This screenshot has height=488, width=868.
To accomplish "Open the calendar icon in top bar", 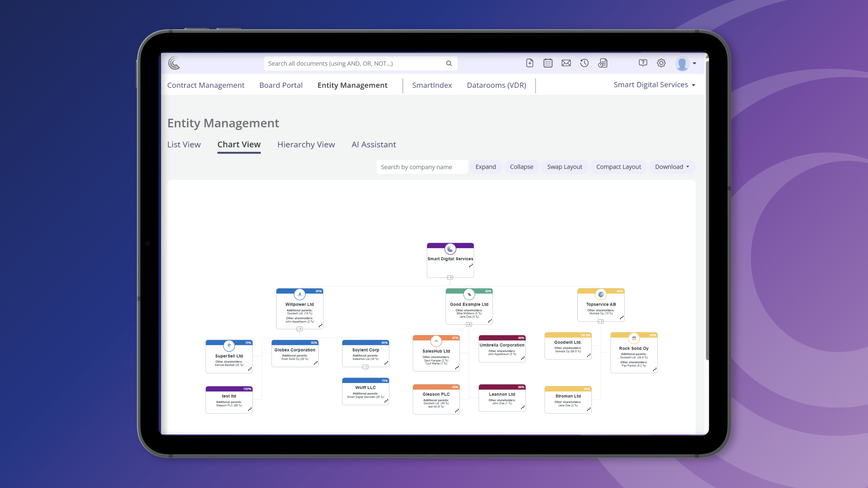I will pos(548,63).
